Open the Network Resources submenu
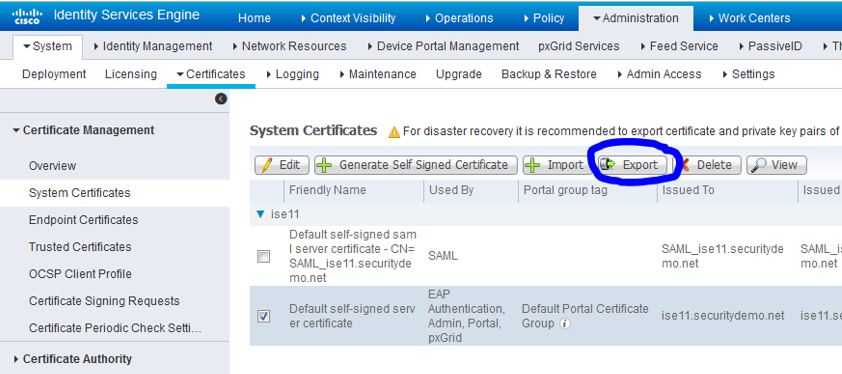 point(289,47)
